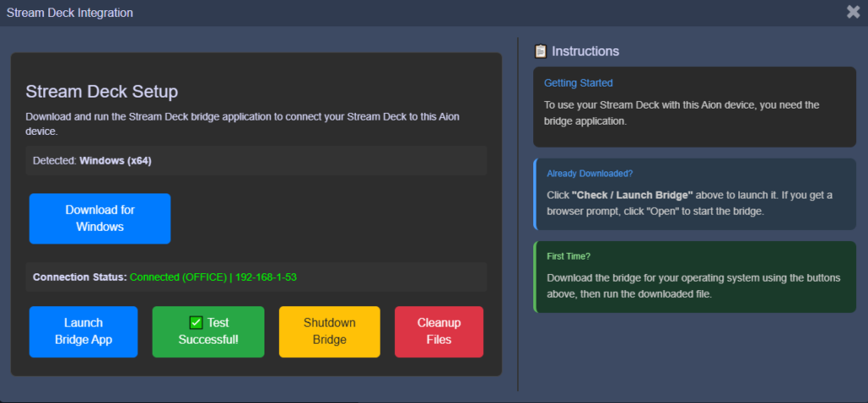Select the First Time? heading
Viewport: 868px width, 403px height.
point(568,256)
